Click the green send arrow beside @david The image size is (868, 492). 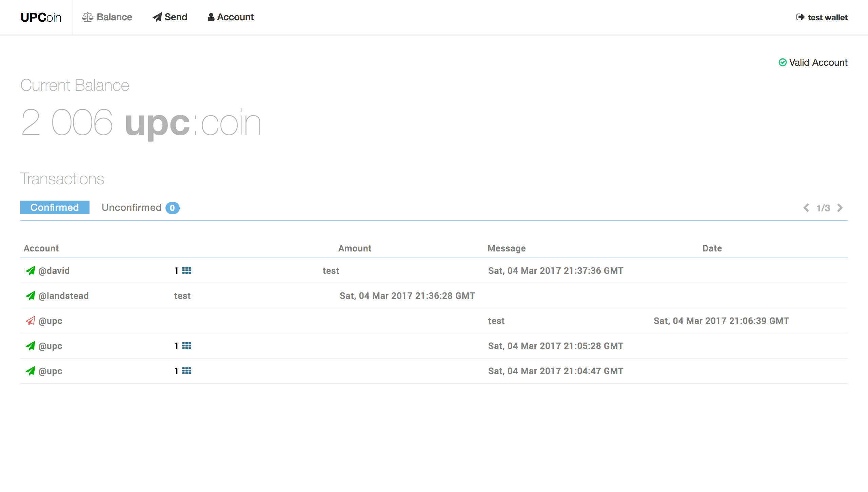click(x=31, y=270)
